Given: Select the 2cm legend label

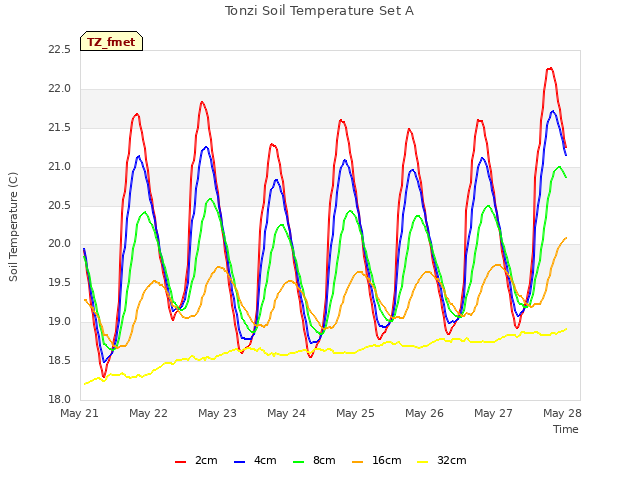Looking at the screenshot, I should [206, 460].
